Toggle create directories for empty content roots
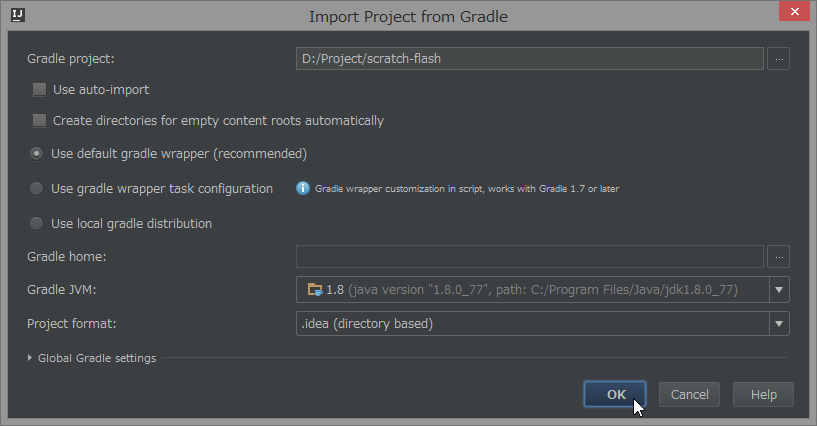 [40, 121]
